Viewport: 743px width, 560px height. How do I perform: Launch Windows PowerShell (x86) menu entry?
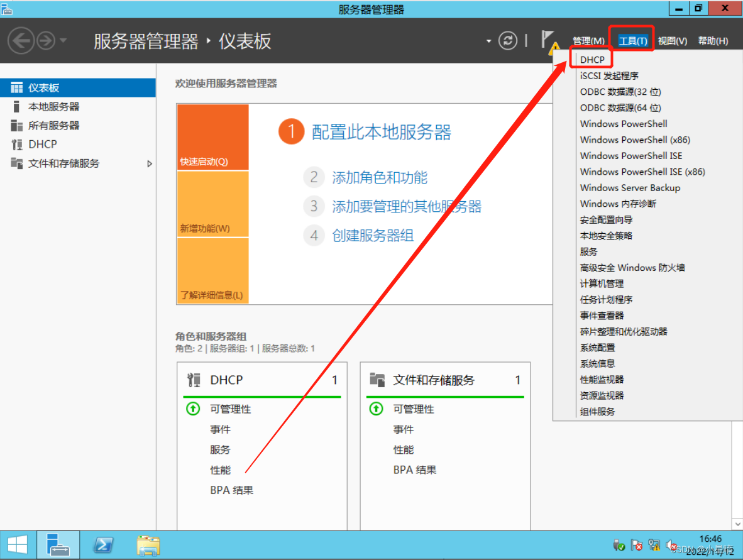(x=635, y=140)
